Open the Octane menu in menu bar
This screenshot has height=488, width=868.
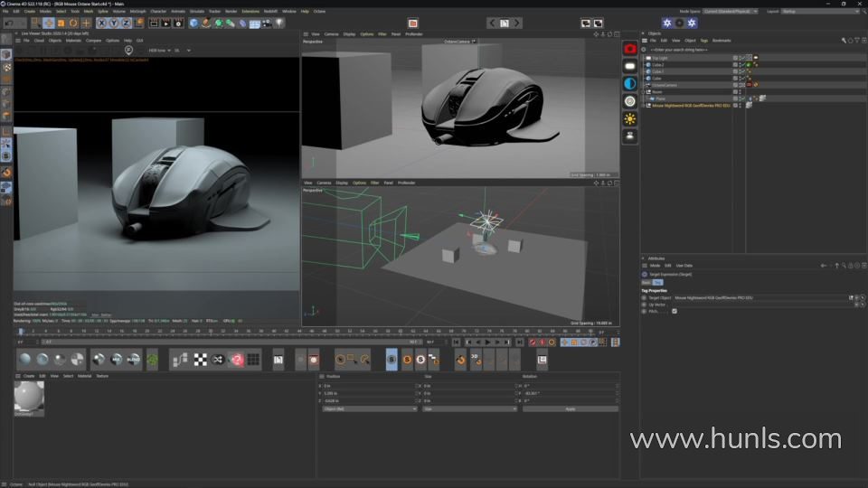(x=319, y=12)
